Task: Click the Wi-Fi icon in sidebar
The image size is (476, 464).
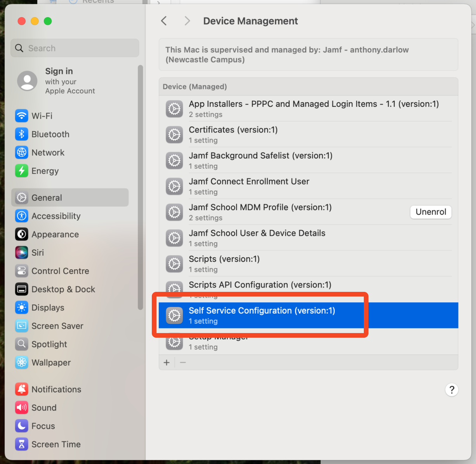Action: tap(22, 116)
